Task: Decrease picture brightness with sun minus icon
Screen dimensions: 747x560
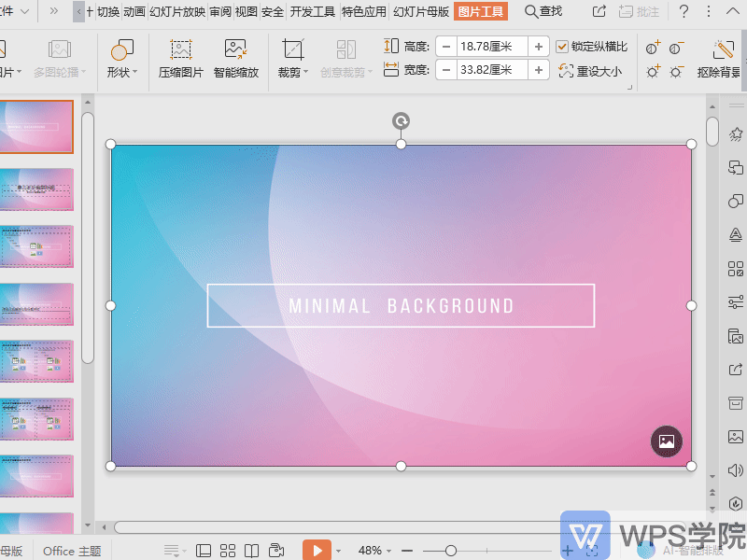Action: pos(676,72)
